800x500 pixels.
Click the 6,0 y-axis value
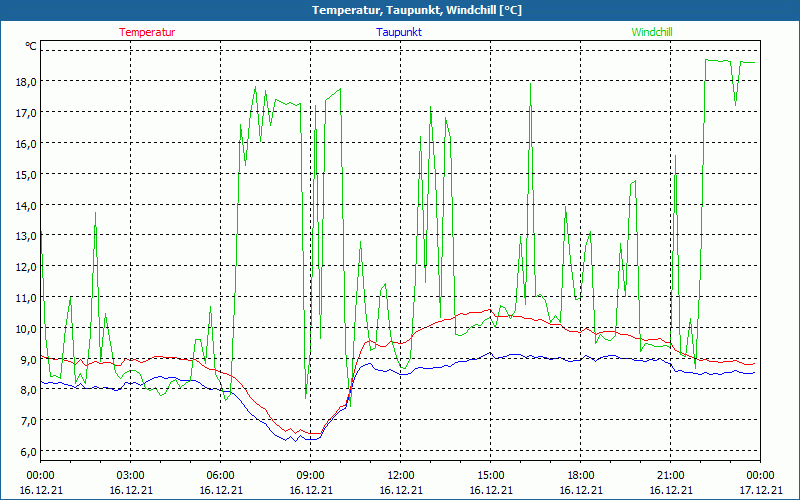click(x=29, y=452)
